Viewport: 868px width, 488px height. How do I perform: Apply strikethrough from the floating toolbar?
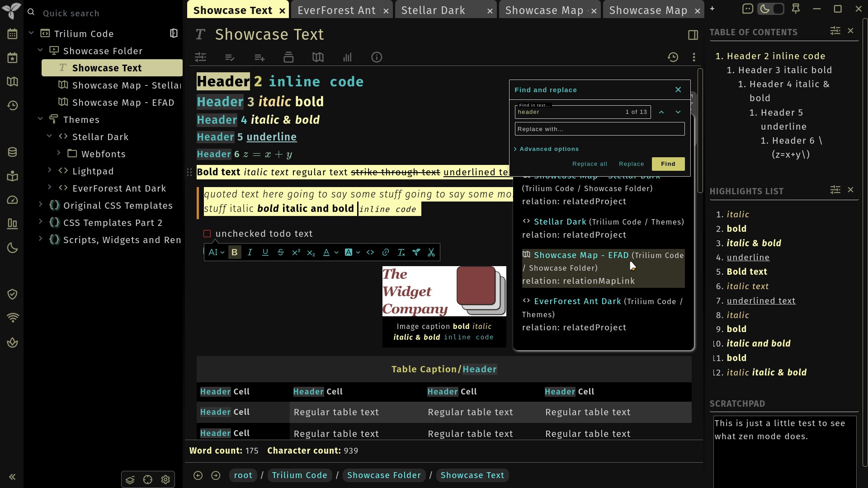tap(281, 253)
